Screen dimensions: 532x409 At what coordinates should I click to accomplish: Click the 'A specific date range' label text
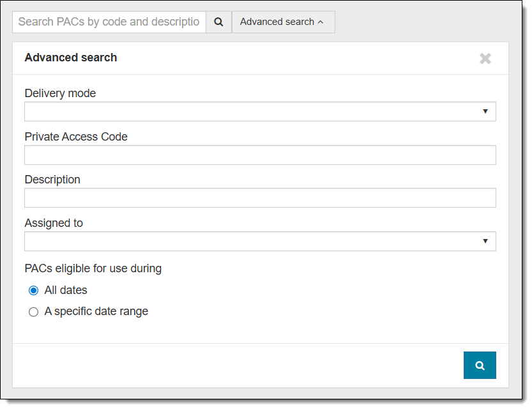96,312
